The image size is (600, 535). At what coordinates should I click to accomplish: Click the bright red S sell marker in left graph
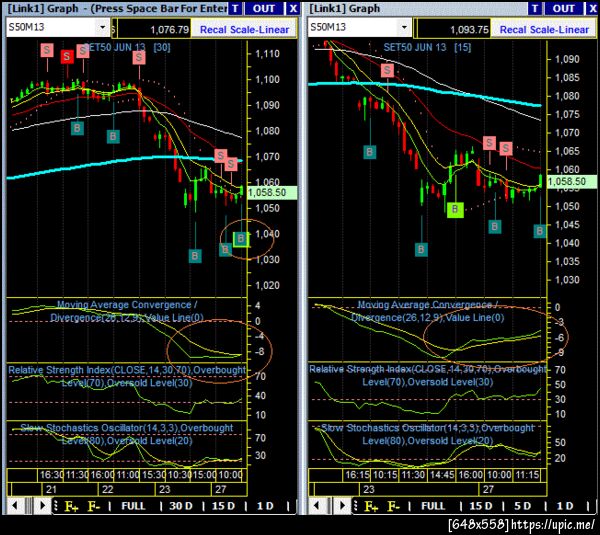[67, 57]
